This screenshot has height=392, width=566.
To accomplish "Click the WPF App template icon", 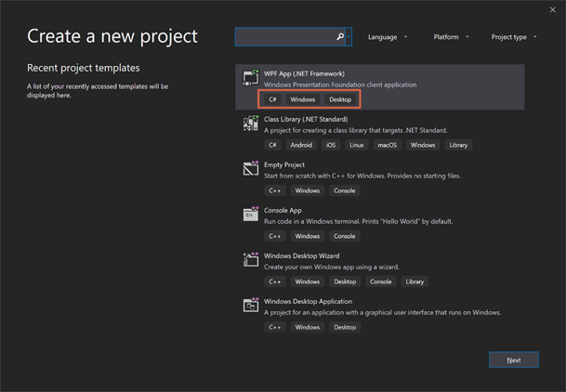I will 250,78.
